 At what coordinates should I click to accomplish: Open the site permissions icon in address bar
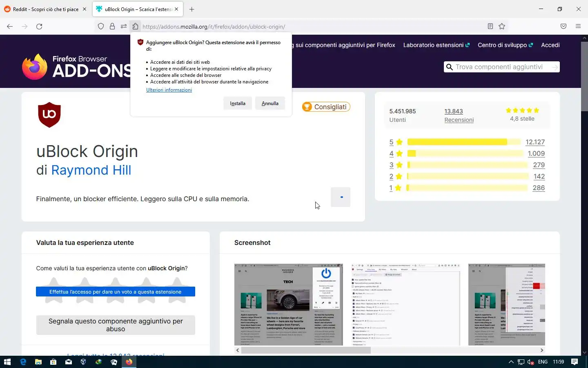coord(123,27)
